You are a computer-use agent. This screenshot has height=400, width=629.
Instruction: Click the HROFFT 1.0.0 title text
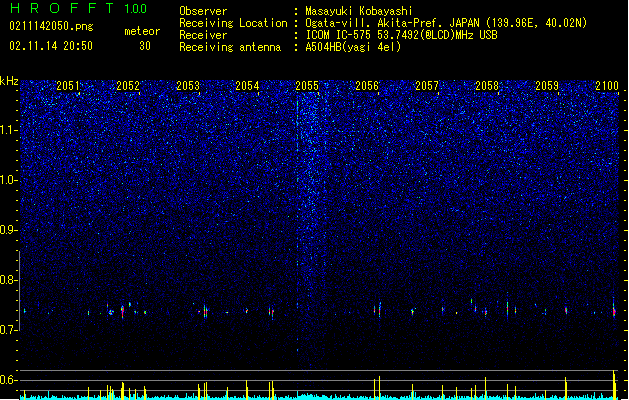(x=78, y=8)
